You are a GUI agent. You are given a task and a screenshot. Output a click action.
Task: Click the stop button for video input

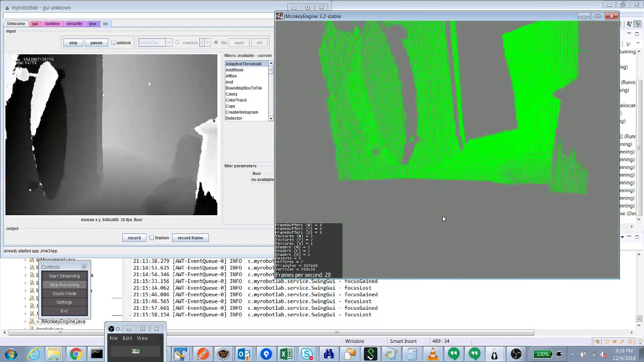point(73,43)
